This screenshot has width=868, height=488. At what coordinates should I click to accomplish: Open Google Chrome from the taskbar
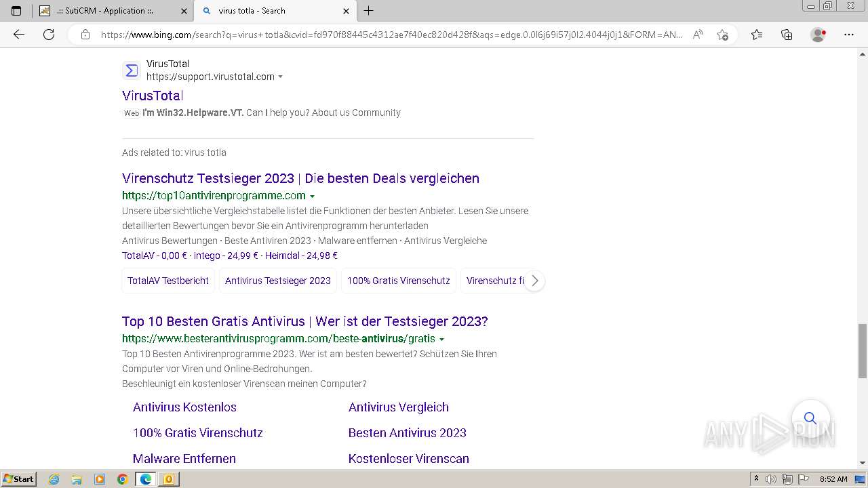123,479
